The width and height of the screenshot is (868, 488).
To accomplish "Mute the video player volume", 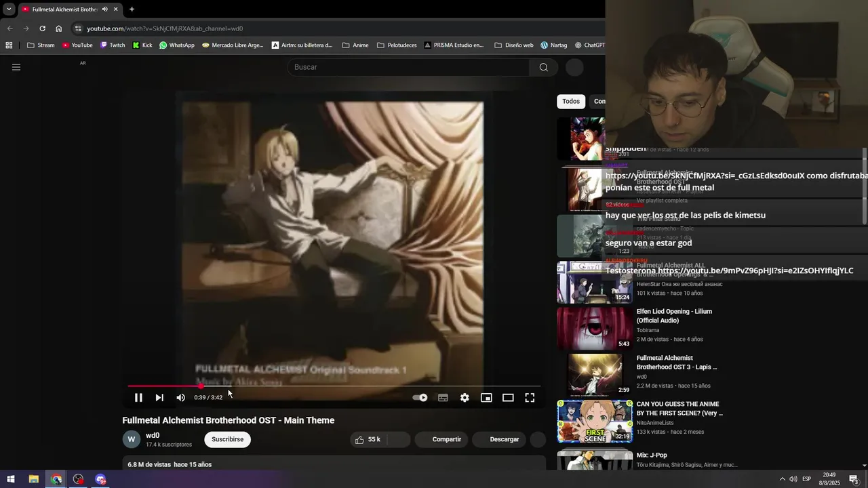I will click(x=180, y=398).
